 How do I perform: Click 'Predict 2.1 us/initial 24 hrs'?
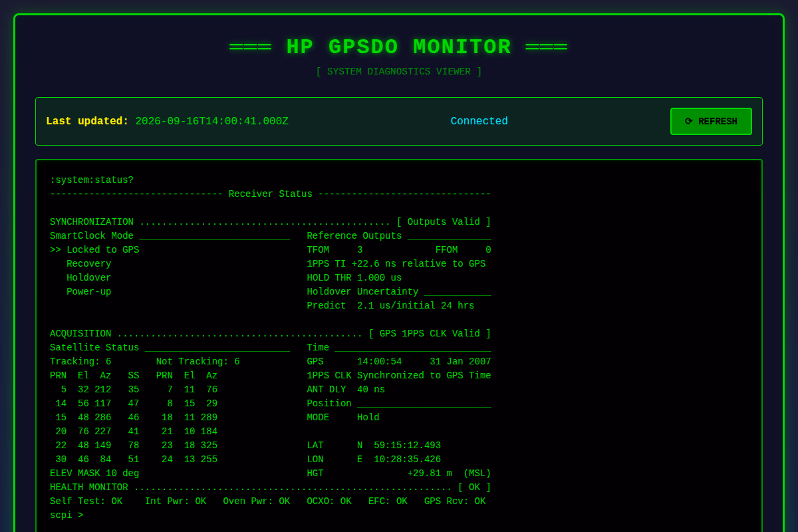pos(390,306)
